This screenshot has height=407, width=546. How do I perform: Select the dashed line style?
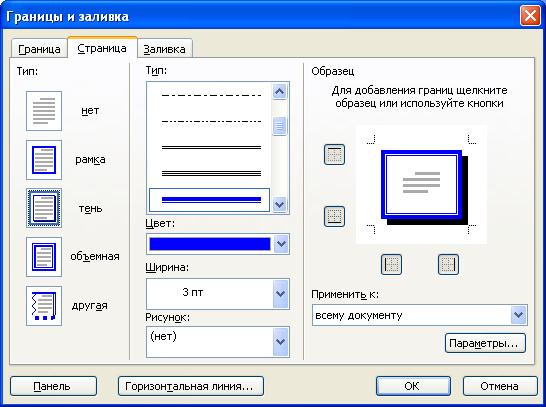[211, 95]
